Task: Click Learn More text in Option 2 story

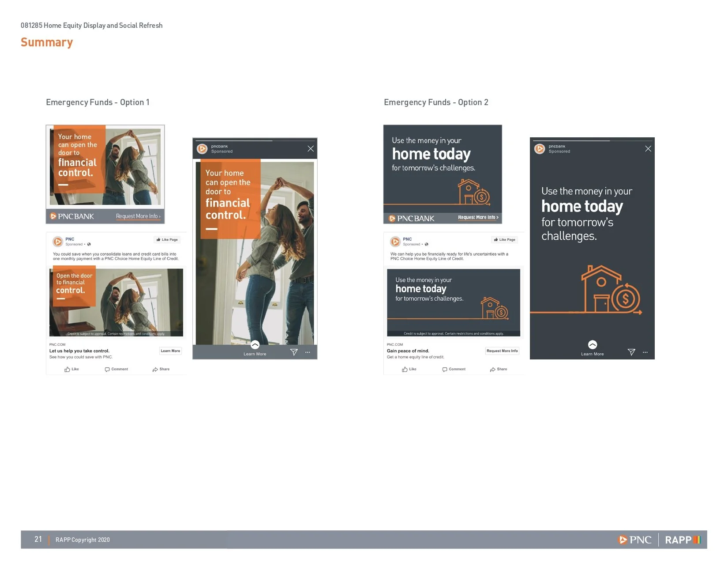Action: 593,354
